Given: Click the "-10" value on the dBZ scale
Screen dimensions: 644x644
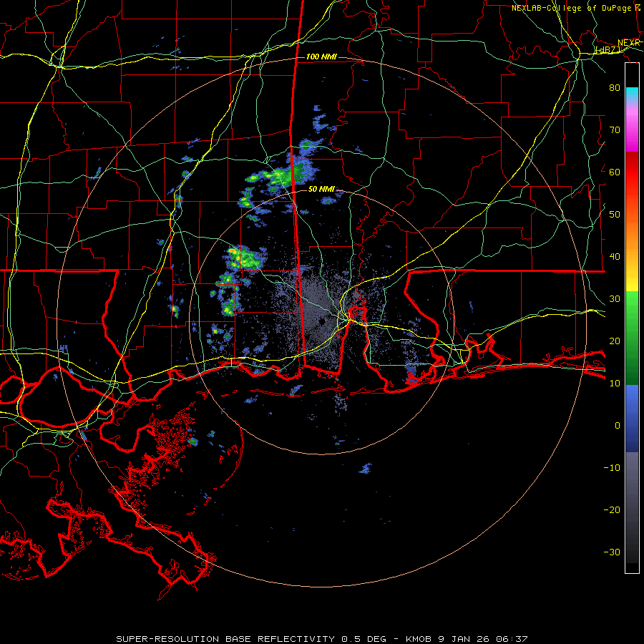Looking at the screenshot, I should coord(612,468).
